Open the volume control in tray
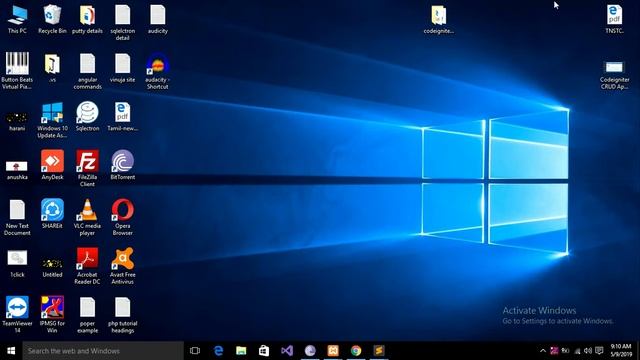 click(588, 351)
